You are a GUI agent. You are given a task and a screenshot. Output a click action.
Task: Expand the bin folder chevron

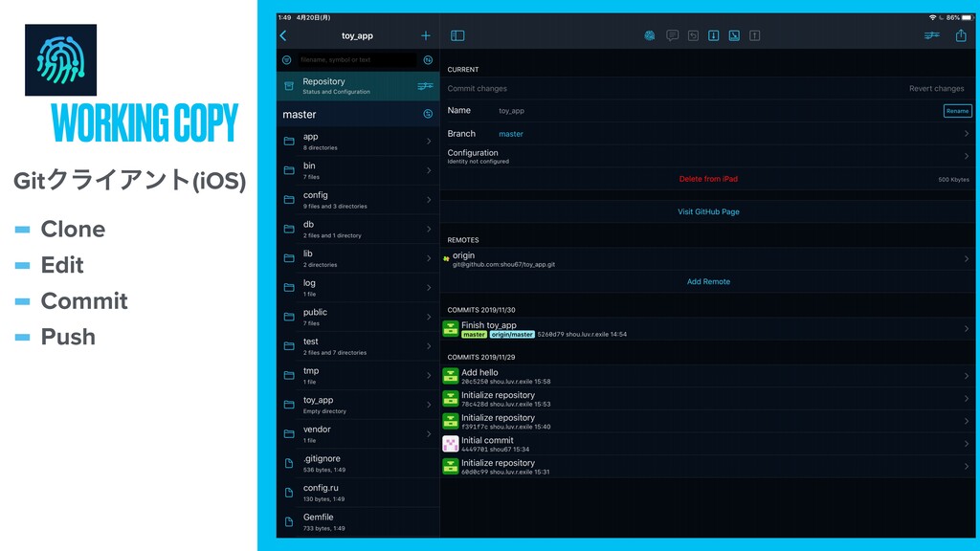click(429, 170)
